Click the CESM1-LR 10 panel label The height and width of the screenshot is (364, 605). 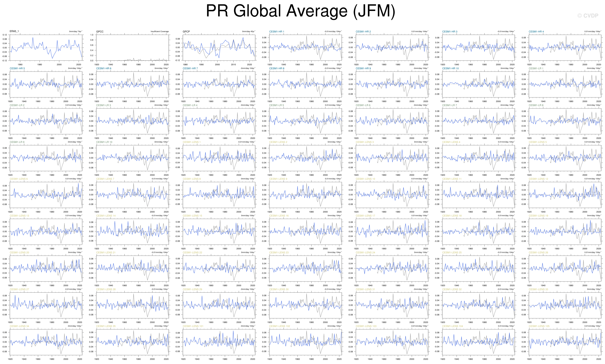pos(104,142)
